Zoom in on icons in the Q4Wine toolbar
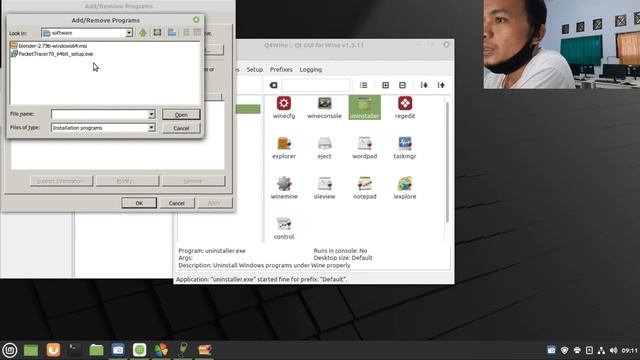This screenshot has height=360, width=640. click(x=385, y=85)
